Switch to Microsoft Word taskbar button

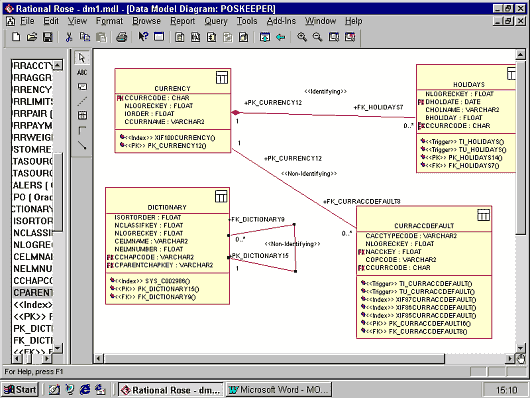click(279, 390)
